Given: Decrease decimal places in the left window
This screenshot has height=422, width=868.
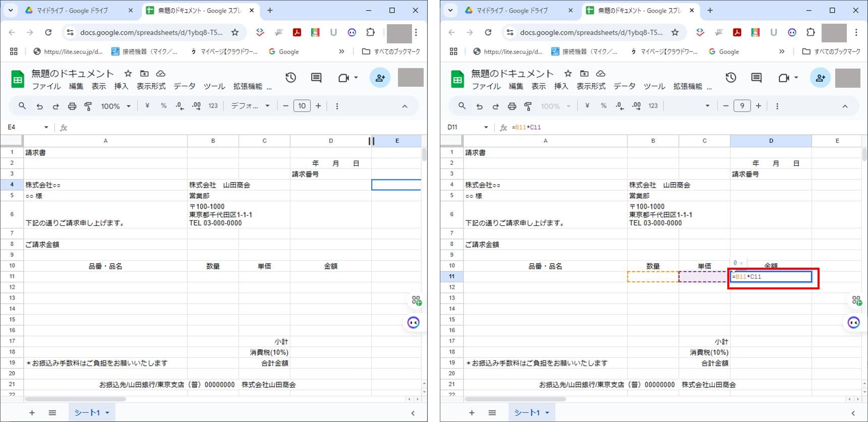Looking at the screenshot, I should [x=180, y=106].
